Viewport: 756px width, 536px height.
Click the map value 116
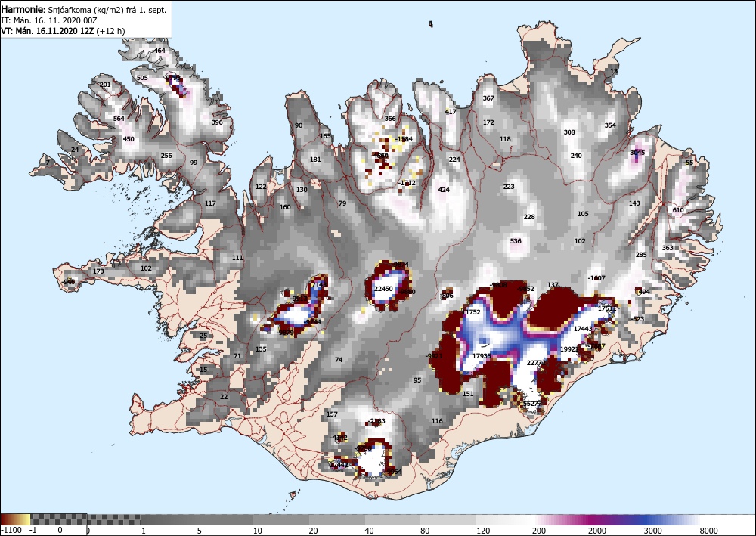(x=437, y=421)
